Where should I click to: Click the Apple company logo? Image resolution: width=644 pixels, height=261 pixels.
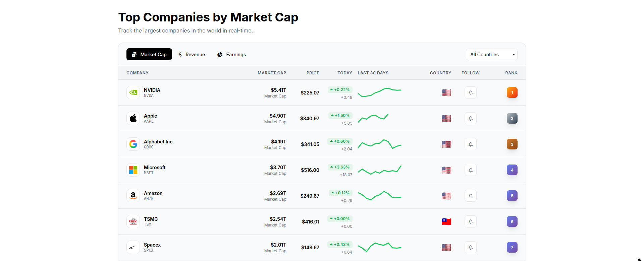coord(133,118)
